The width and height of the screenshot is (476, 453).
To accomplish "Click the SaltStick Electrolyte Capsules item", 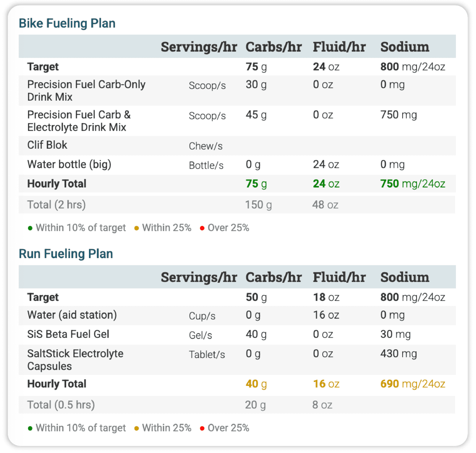I will coord(75,360).
